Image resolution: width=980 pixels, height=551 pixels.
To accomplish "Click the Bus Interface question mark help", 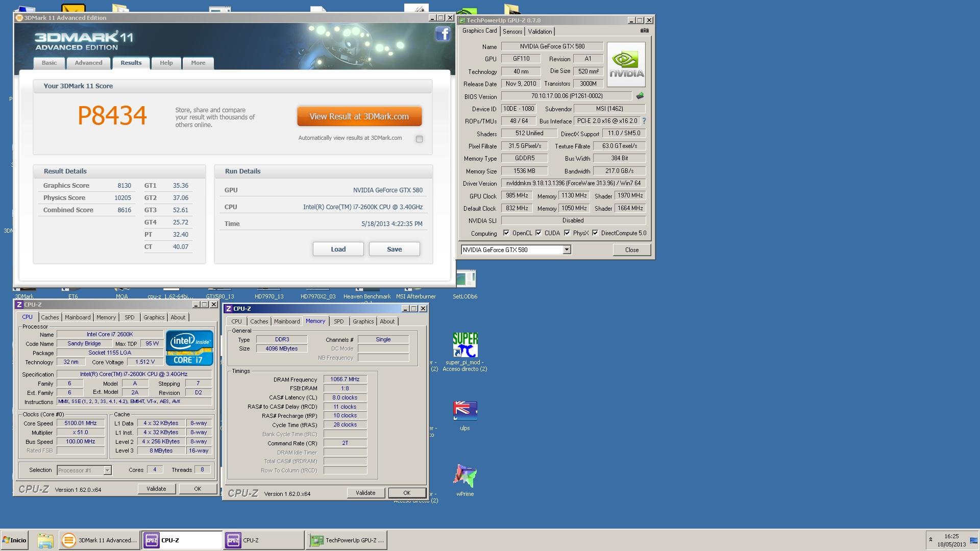I will coord(644,121).
